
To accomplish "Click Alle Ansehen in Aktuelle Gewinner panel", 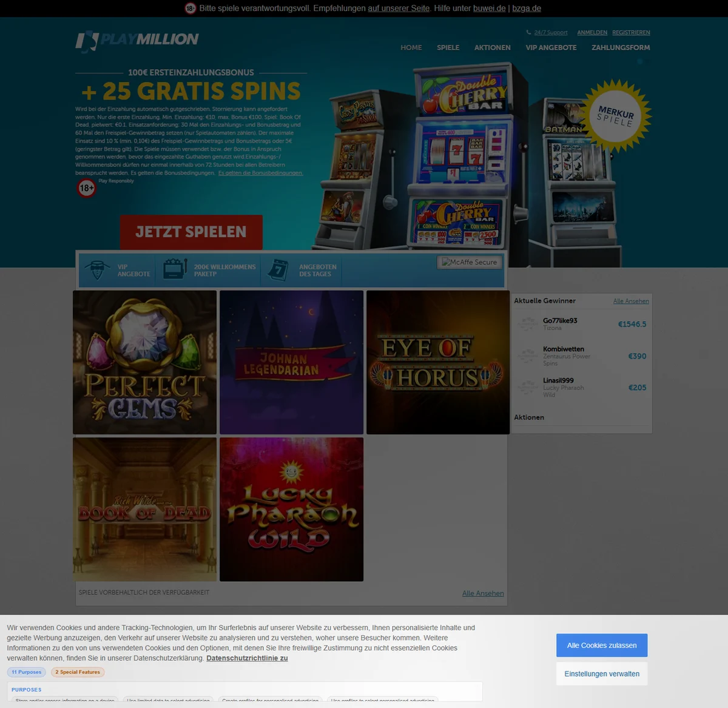I will pyautogui.click(x=631, y=301).
